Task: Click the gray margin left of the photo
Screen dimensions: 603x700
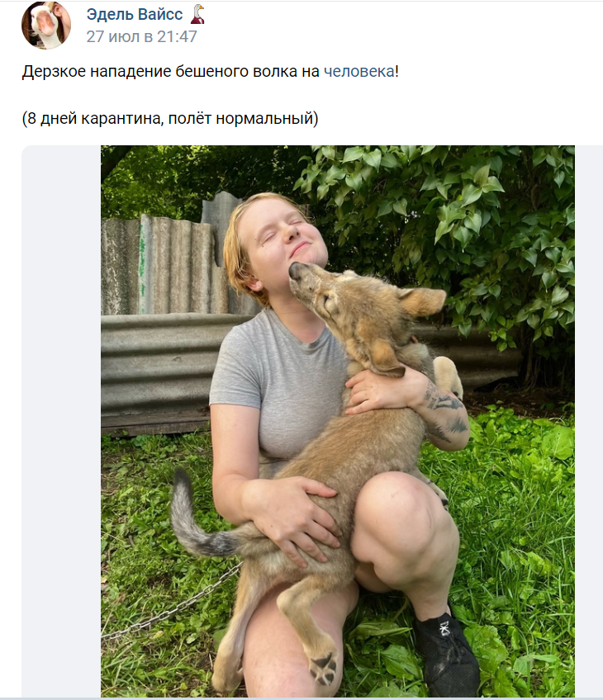Action: [61, 421]
